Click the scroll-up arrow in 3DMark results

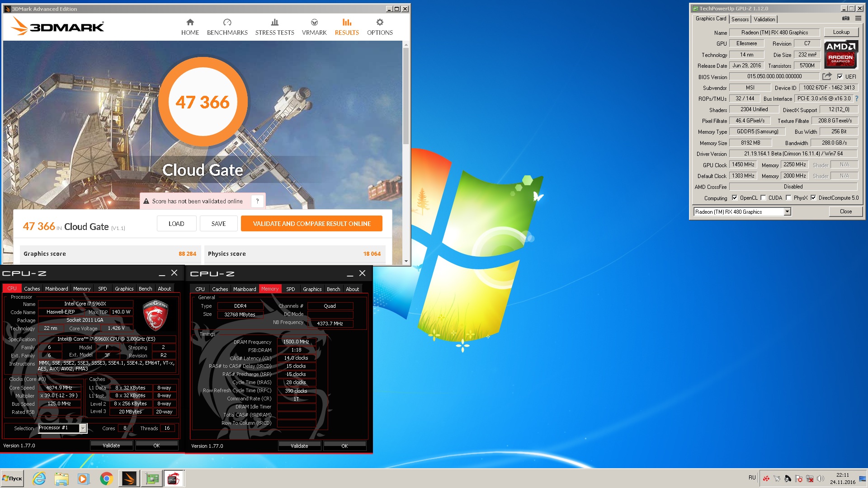[406, 44]
